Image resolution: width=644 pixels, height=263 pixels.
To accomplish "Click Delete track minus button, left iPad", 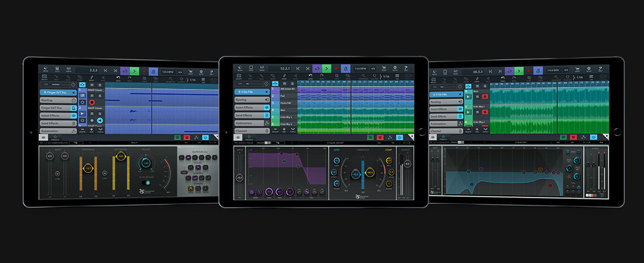I will pyautogui.click(x=83, y=130).
